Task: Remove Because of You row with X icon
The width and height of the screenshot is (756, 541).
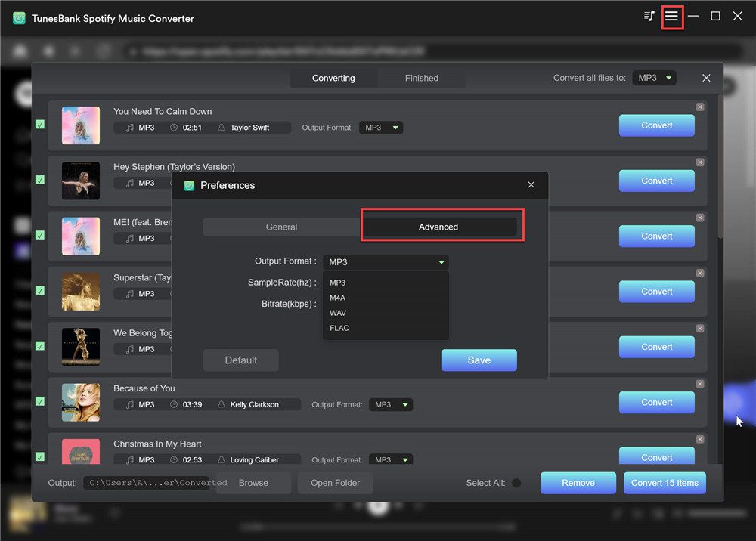Action: [x=700, y=384]
